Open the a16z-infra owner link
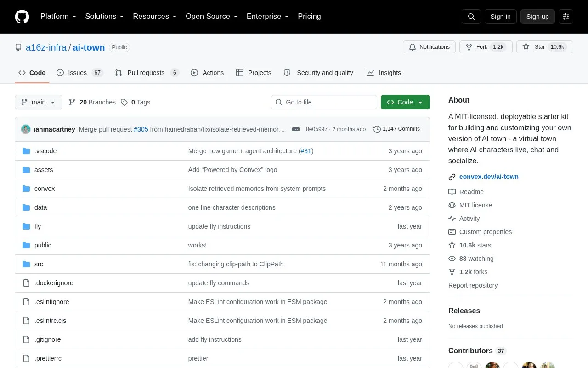 46,47
